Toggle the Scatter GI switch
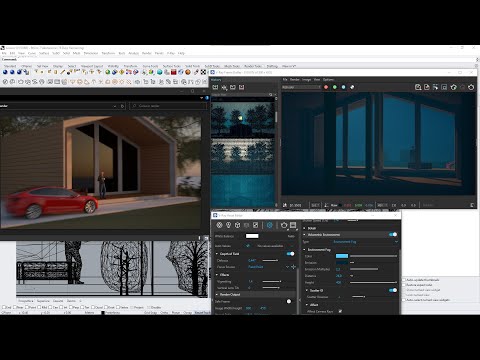Image resolution: width=480 pixels, height=360 pixels. click(393, 290)
